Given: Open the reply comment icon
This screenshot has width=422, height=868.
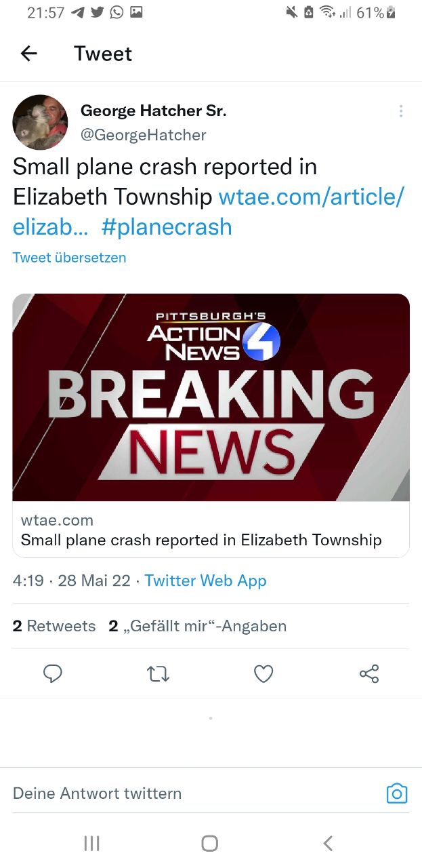Looking at the screenshot, I should (53, 673).
